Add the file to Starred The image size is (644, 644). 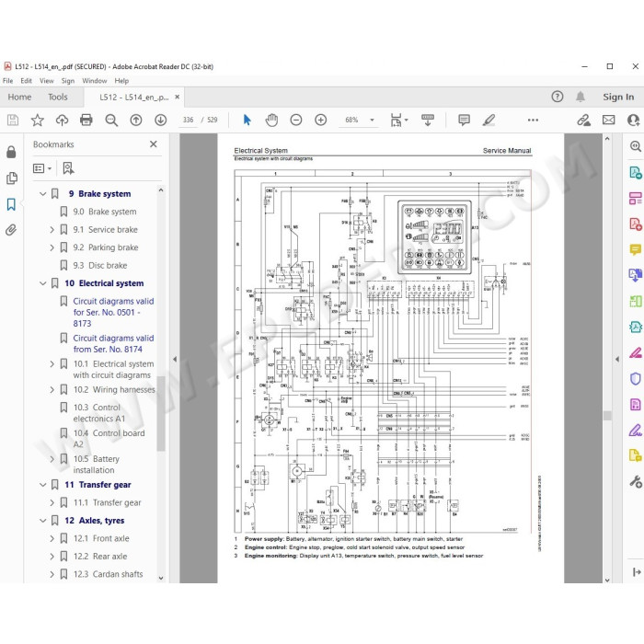(38, 120)
